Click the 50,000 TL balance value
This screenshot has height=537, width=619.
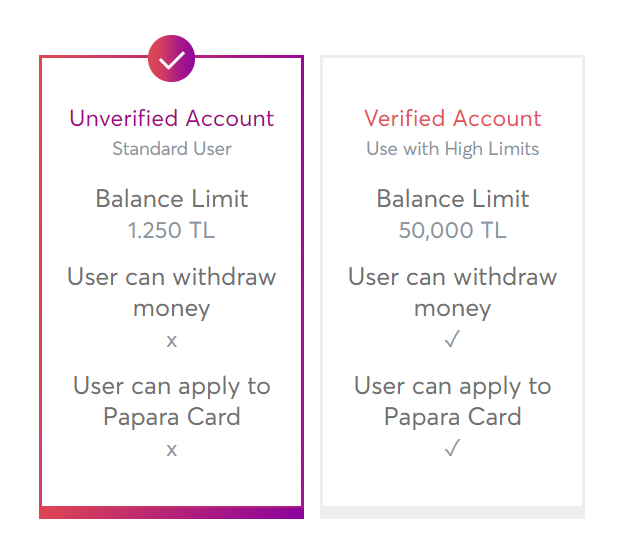pos(452,231)
